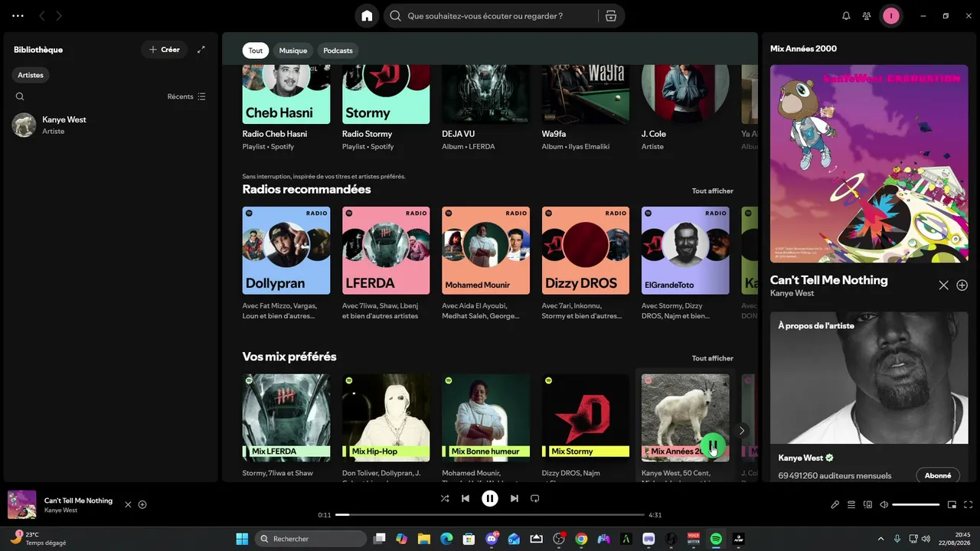Click the library search magnifier icon
980x551 pixels.
[20, 96]
